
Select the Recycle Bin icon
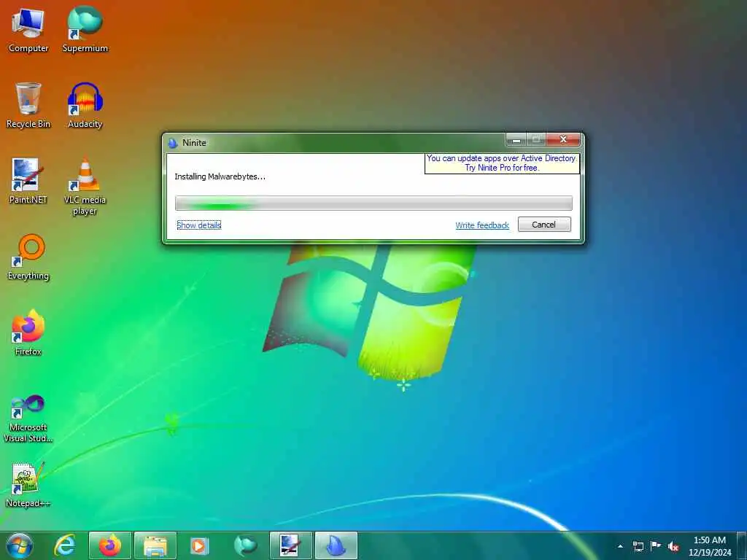[x=28, y=105]
